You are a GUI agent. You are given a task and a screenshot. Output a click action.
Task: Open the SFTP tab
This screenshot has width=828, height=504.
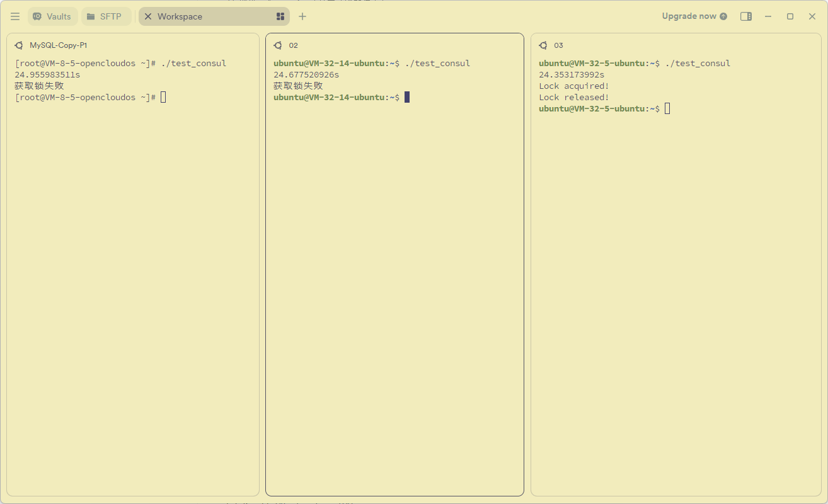click(x=105, y=16)
